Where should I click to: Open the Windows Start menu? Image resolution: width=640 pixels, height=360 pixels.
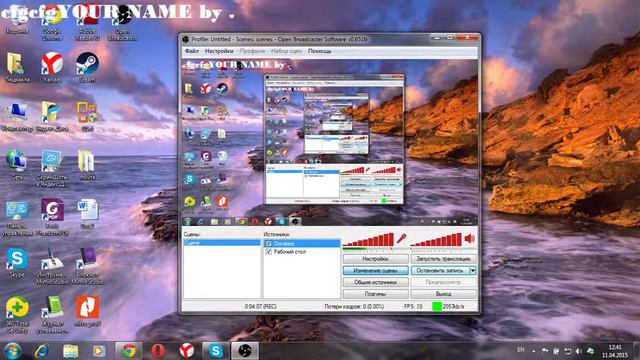click(x=12, y=351)
